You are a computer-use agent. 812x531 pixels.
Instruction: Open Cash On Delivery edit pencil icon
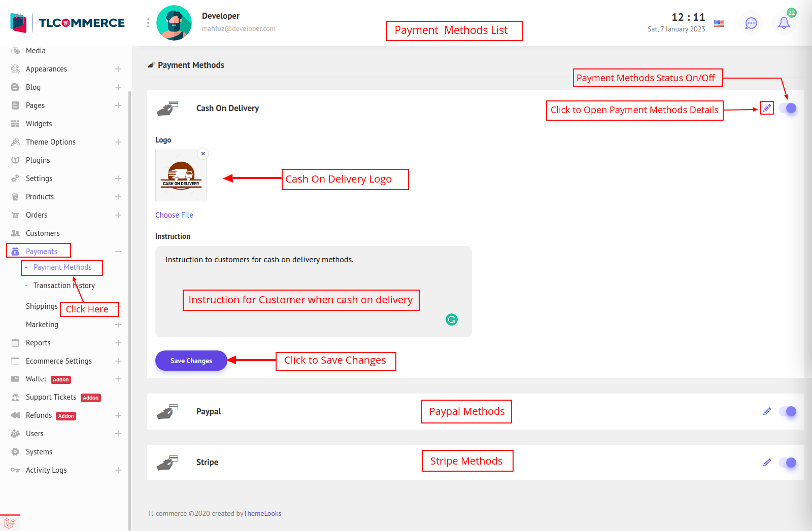tap(767, 108)
